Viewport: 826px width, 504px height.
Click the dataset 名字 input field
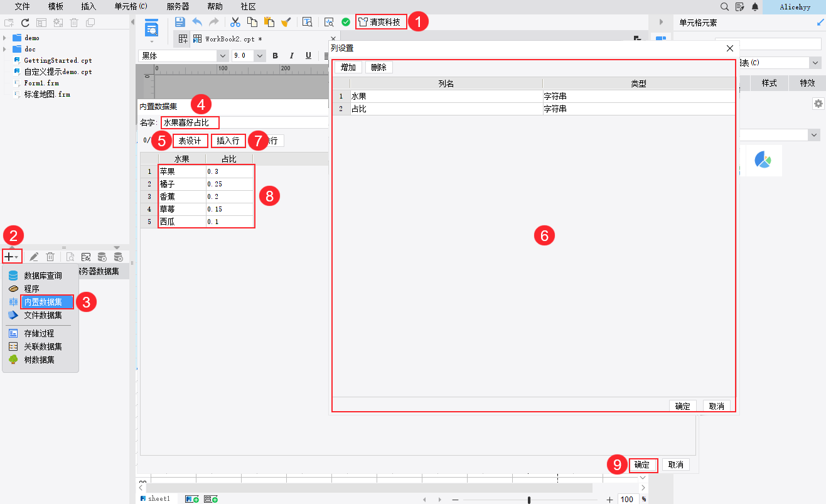click(244, 122)
